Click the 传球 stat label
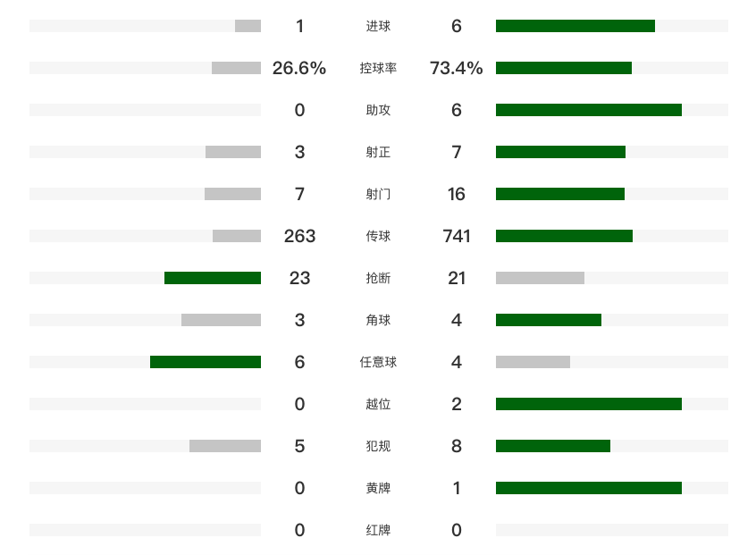The height and width of the screenshot is (555, 756). (x=378, y=236)
